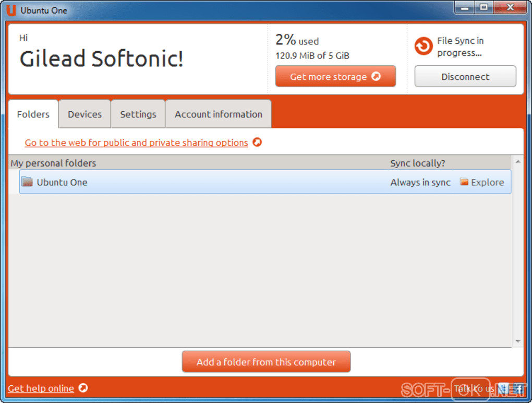This screenshot has width=532, height=403.
Task: Switch to the Devices tab
Action: tap(85, 114)
